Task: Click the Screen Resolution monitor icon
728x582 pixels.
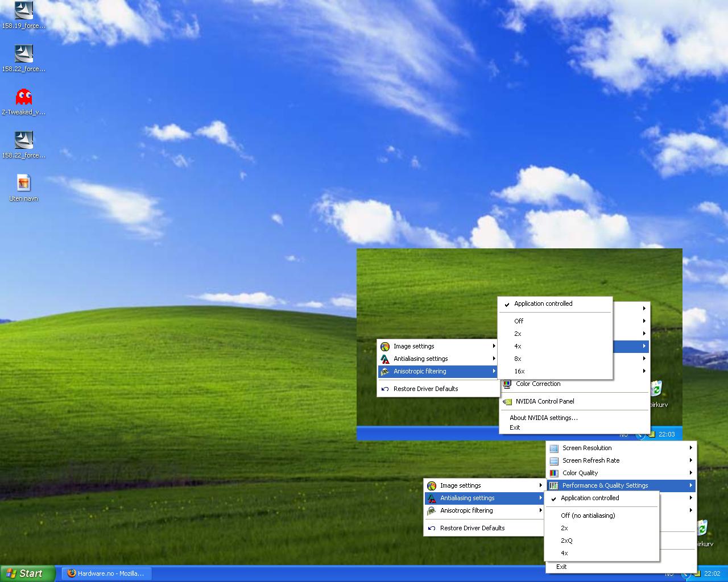Action: click(554, 448)
